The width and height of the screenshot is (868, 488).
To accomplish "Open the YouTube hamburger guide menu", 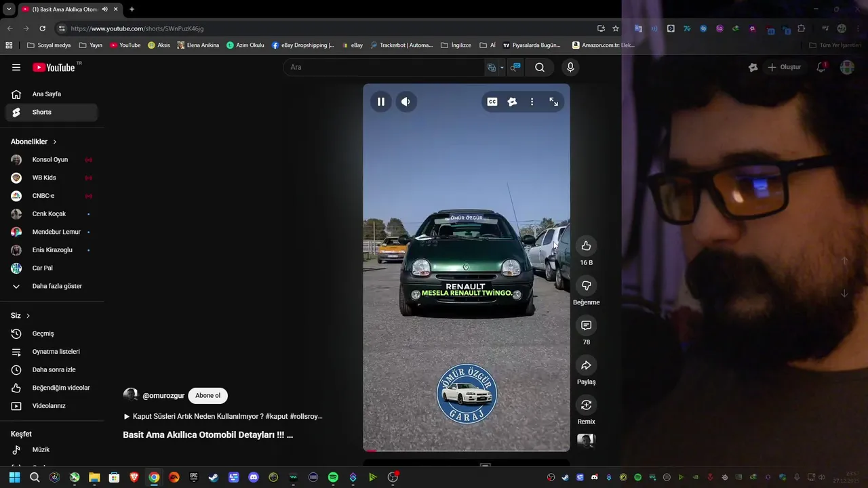I will click(x=16, y=67).
